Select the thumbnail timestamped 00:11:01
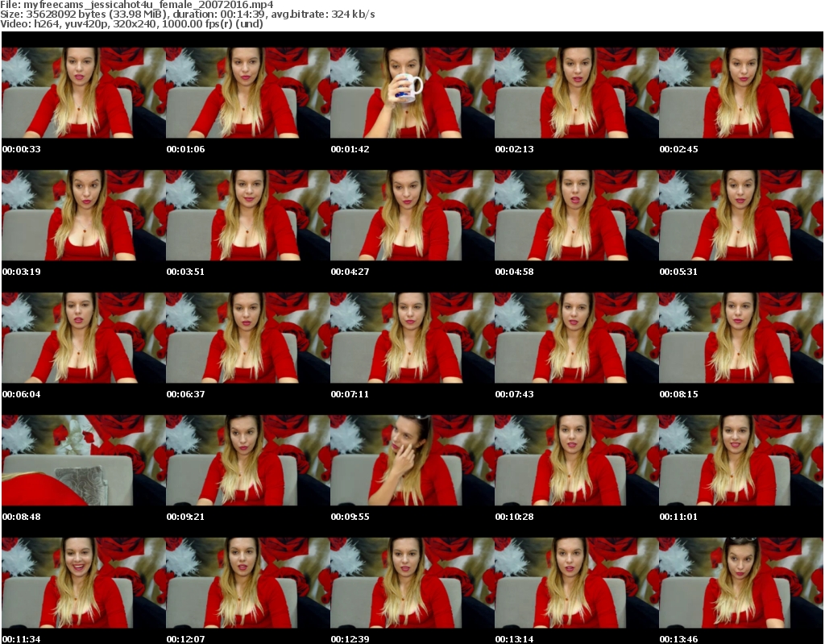 coord(741,460)
